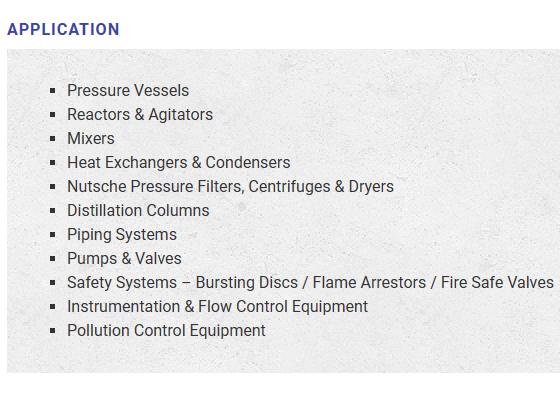The width and height of the screenshot is (560, 414).
Task: Select Nutsche Pressure Filters, Centrifuges & Dryers
Action: point(230,186)
